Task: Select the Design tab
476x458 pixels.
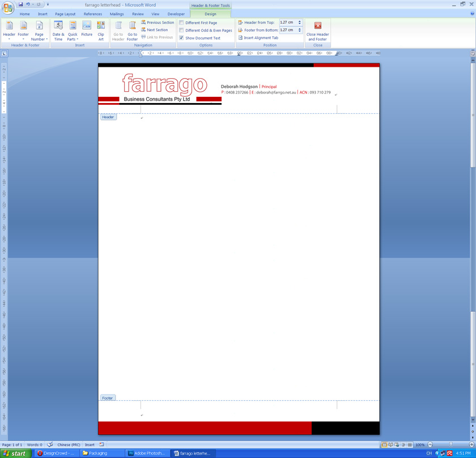Action: pyautogui.click(x=210, y=14)
